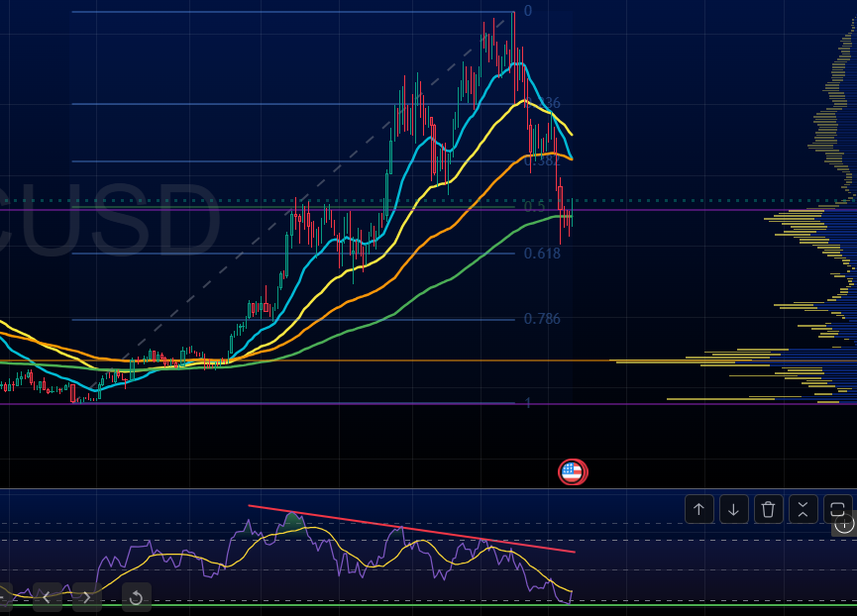
Task: Select the Fibonacci 0 level label at top
Action: tap(528, 11)
